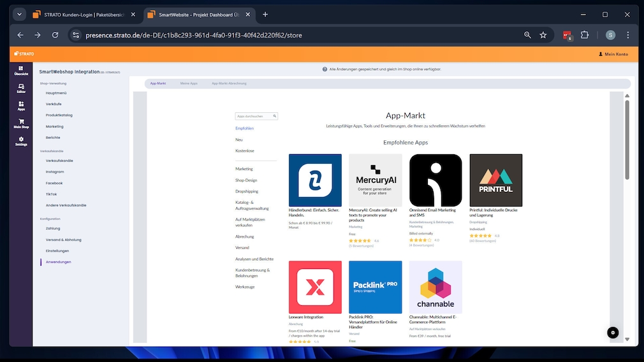Open the browser zoom magnifier icon
644x362 pixels.
(x=527, y=35)
